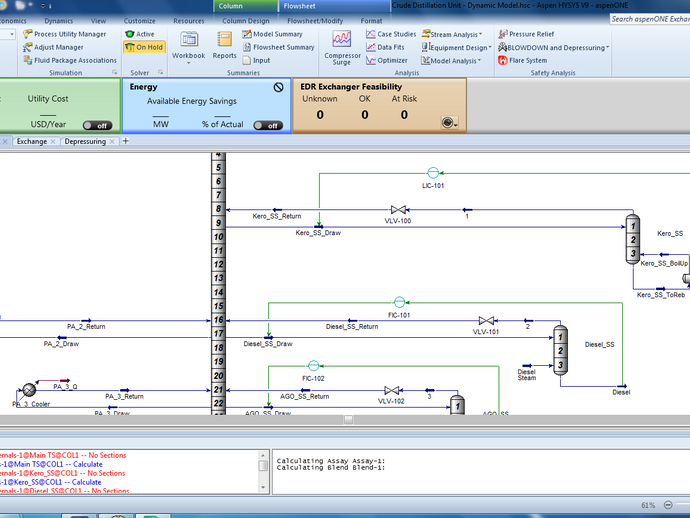This screenshot has height=518, width=690.
Task: Open the View ribbon tab
Action: click(98, 21)
